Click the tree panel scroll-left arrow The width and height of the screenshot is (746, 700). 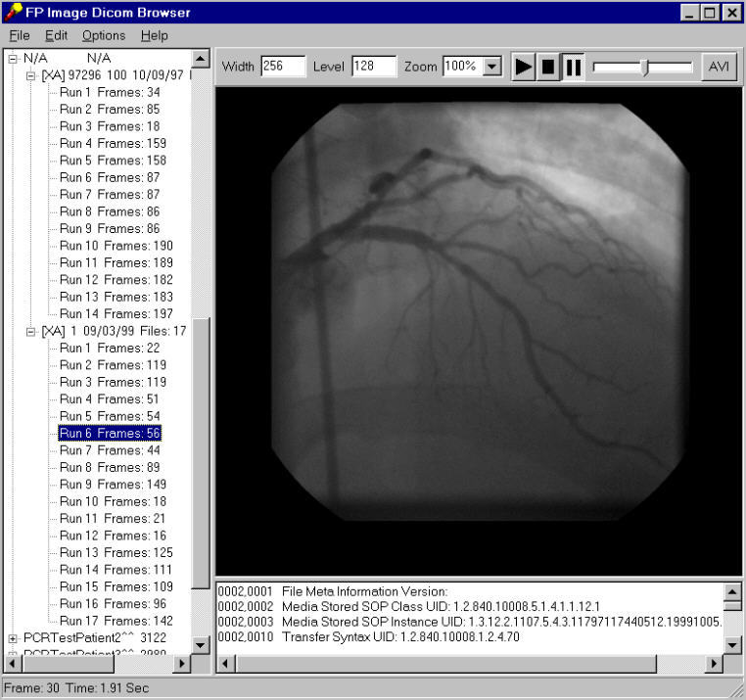click(x=13, y=664)
